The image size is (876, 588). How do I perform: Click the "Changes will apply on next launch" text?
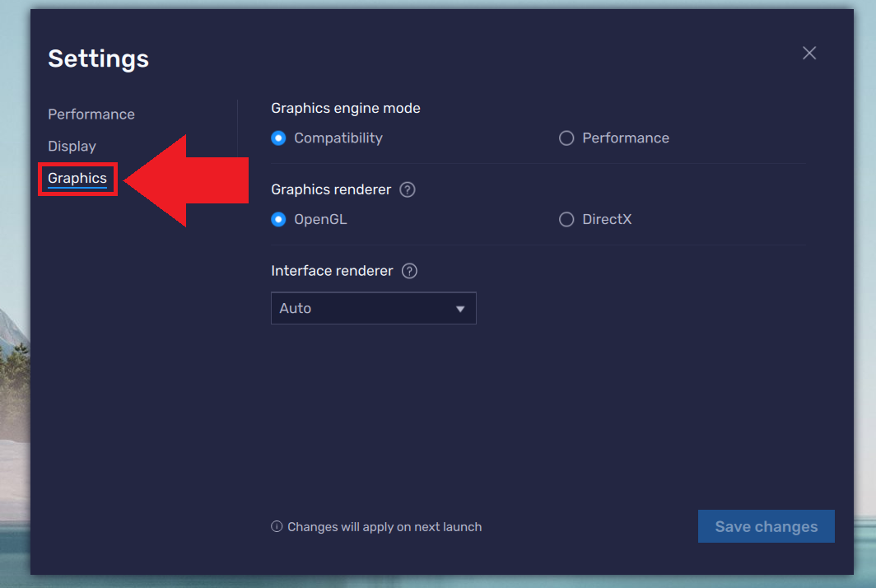click(384, 526)
